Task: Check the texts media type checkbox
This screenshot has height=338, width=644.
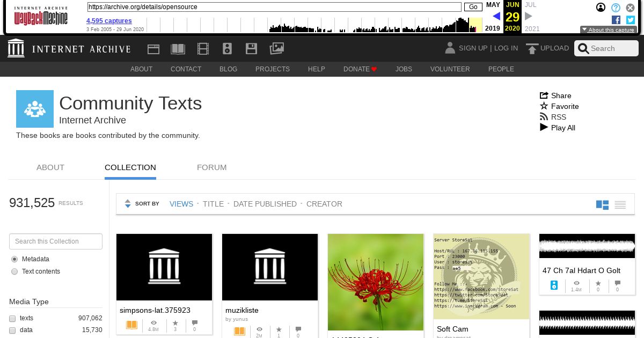Action: coord(12,318)
